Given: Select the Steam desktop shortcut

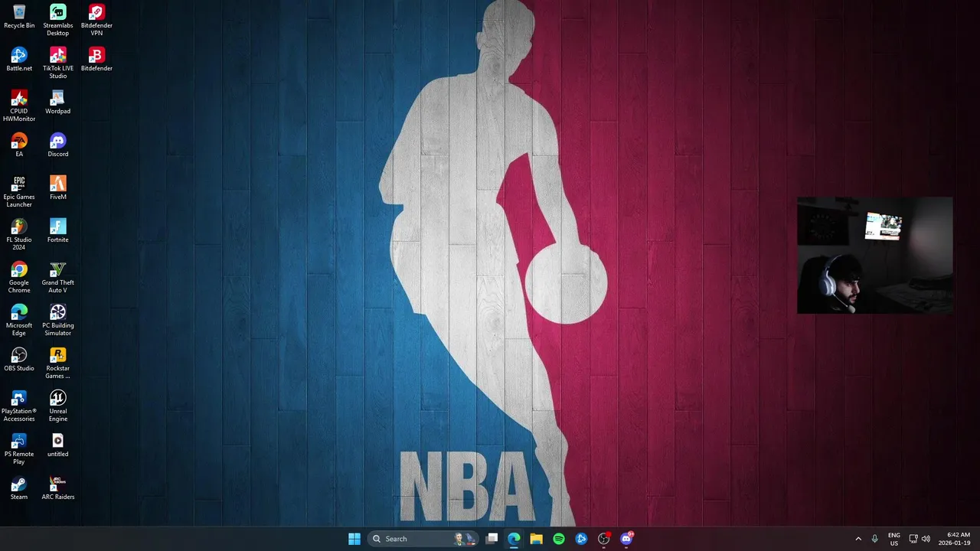Looking at the screenshot, I should click(19, 488).
